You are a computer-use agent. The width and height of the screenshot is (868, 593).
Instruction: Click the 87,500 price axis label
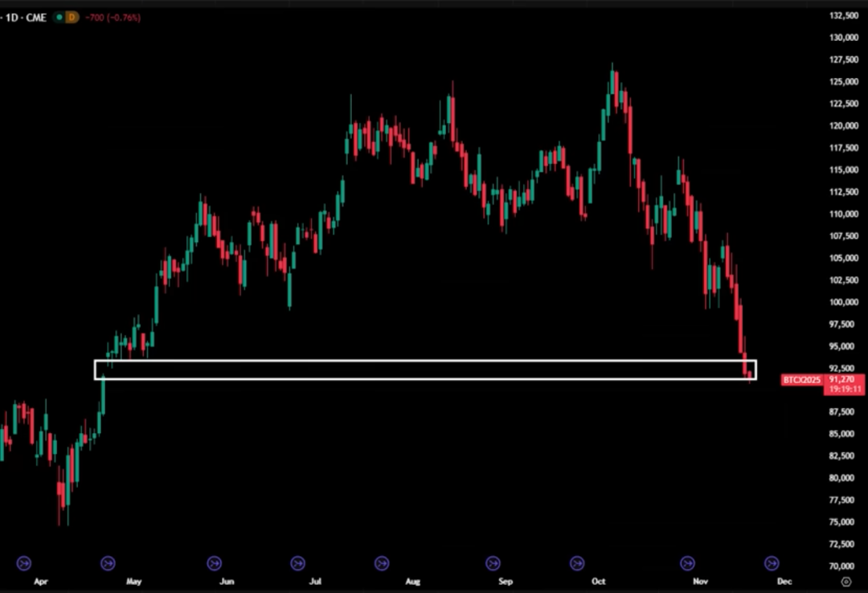[841, 412]
